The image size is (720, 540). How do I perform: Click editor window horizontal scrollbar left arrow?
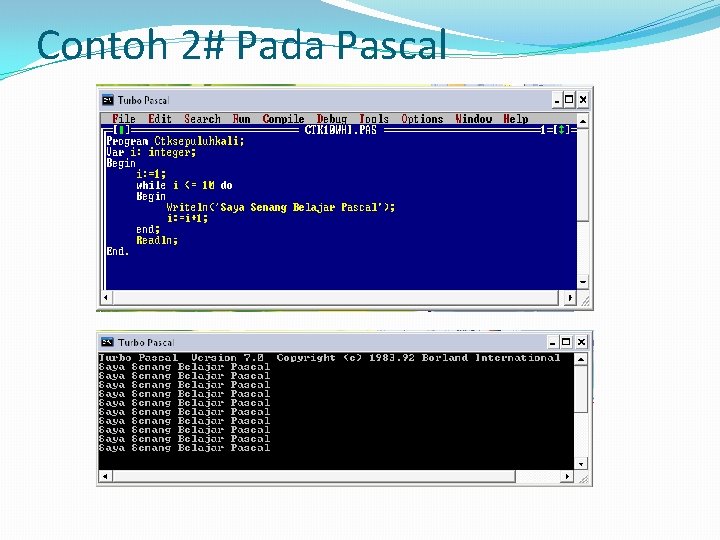pyautogui.click(x=106, y=298)
